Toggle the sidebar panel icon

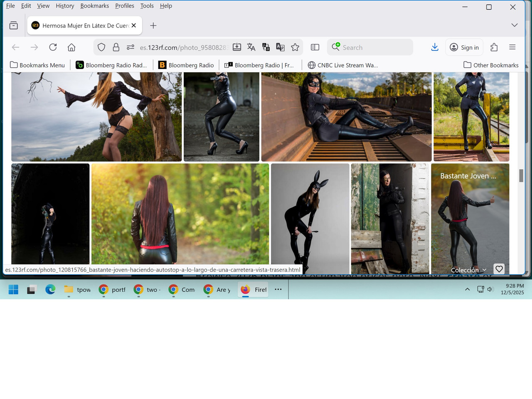(x=315, y=47)
